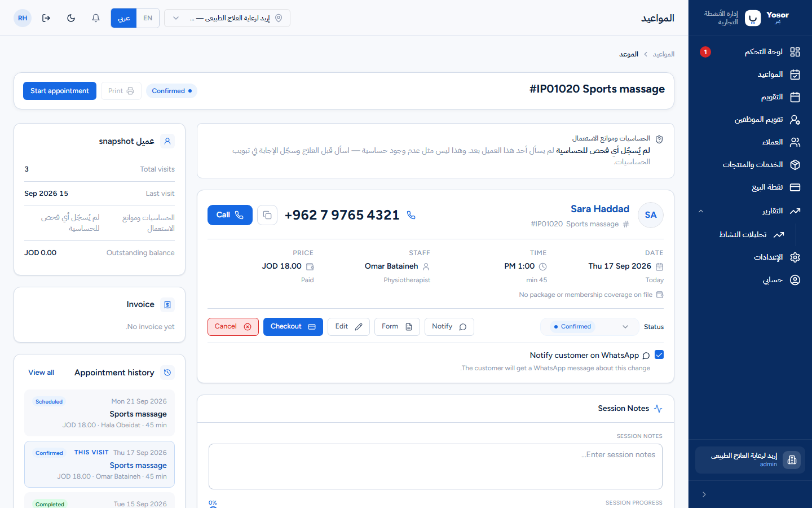The width and height of the screenshot is (812, 508).
Task: Open لوحة التحكم in sidebar
Action: point(750,52)
